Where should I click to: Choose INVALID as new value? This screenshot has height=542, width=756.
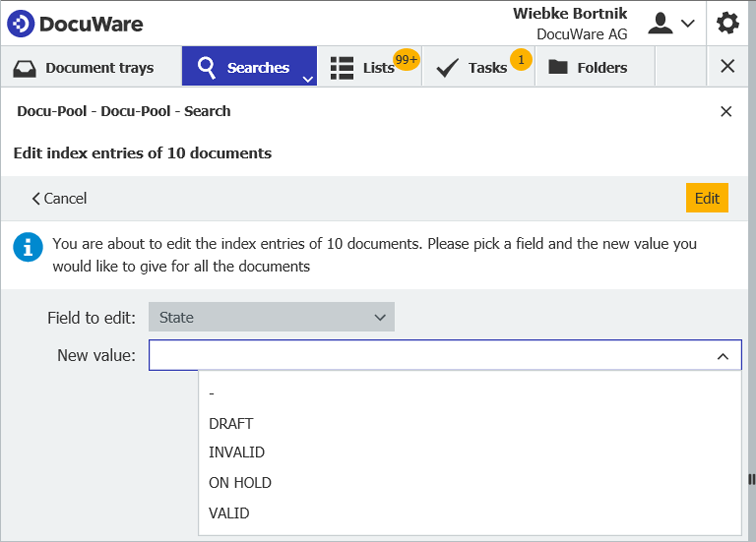tap(237, 452)
